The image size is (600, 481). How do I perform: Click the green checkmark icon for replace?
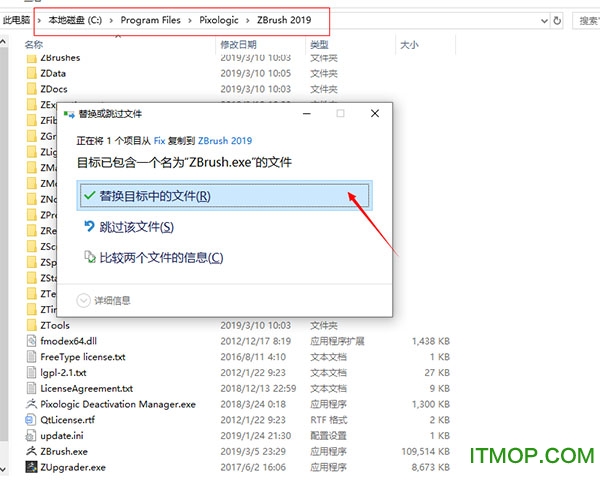tap(90, 196)
